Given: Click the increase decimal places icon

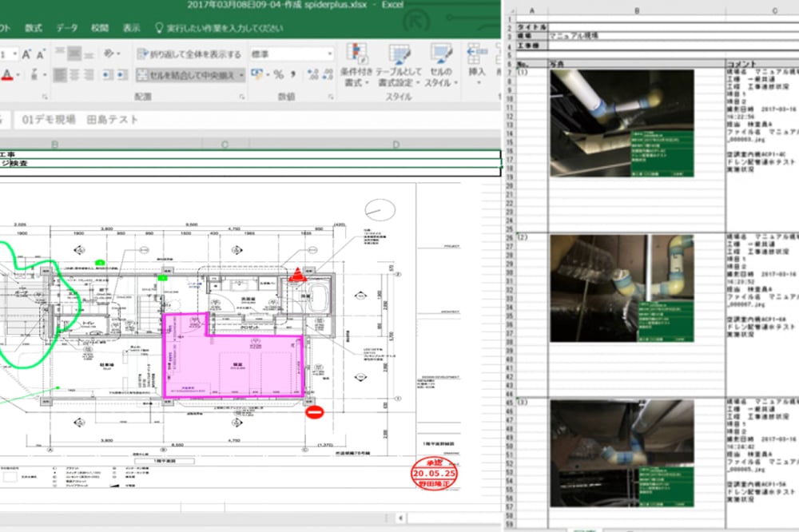Looking at the screenshot, I should 311,74.
